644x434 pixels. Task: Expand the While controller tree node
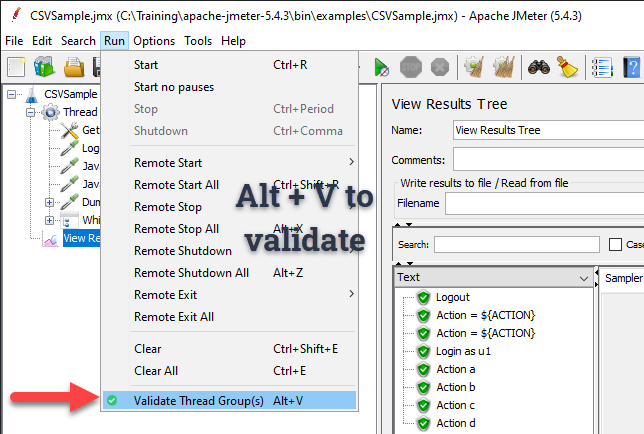coord(49,220)
